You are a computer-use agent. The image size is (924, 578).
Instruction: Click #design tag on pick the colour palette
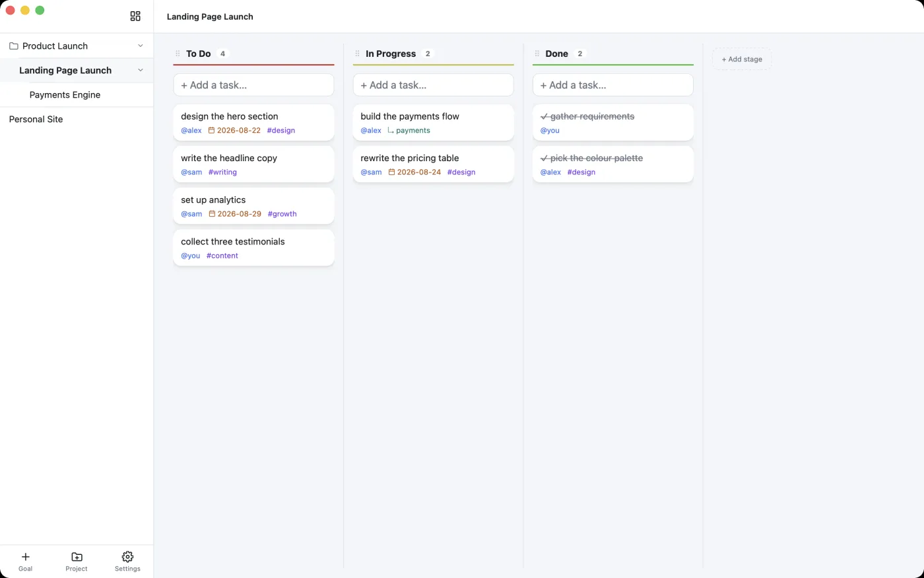(581, 172)
